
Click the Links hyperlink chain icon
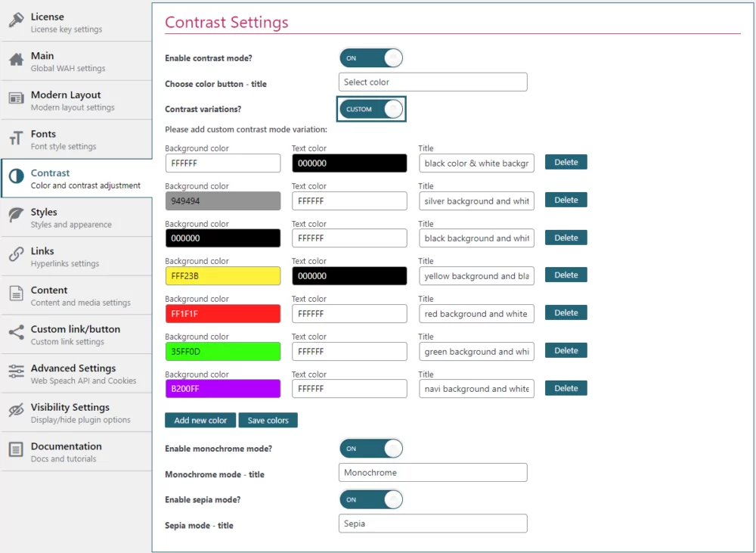click(x=17, y=251)
